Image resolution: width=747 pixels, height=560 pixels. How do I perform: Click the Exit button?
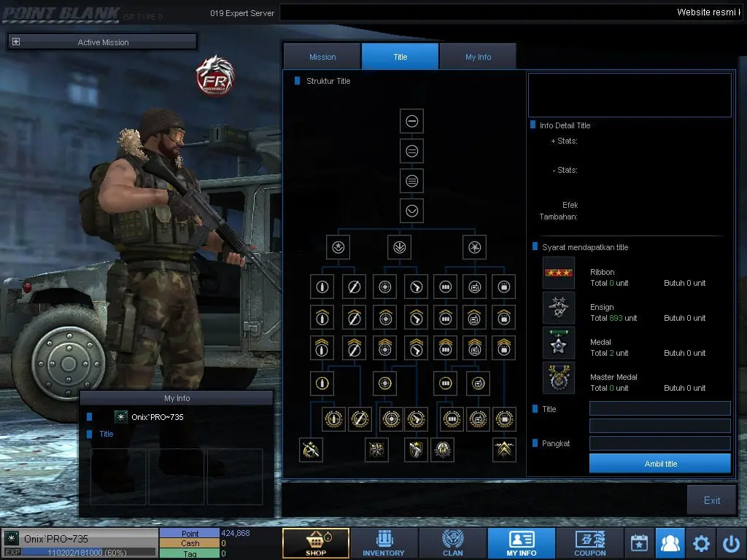click(x=712, y=500)
